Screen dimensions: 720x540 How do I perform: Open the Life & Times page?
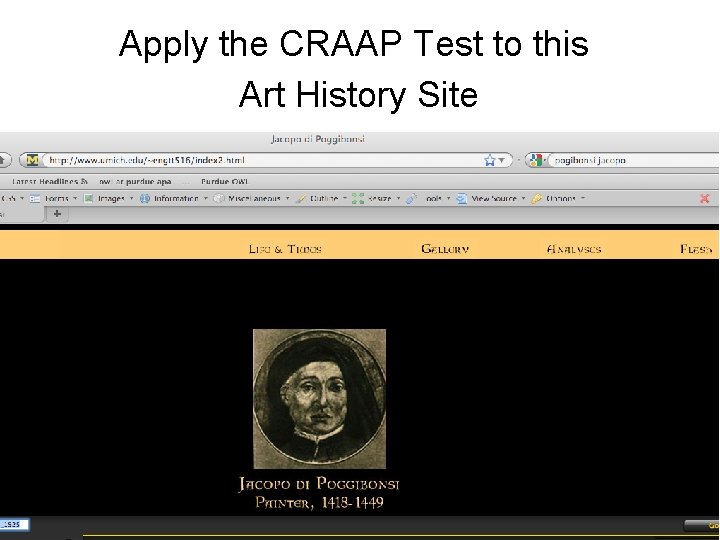pos(285,249)
